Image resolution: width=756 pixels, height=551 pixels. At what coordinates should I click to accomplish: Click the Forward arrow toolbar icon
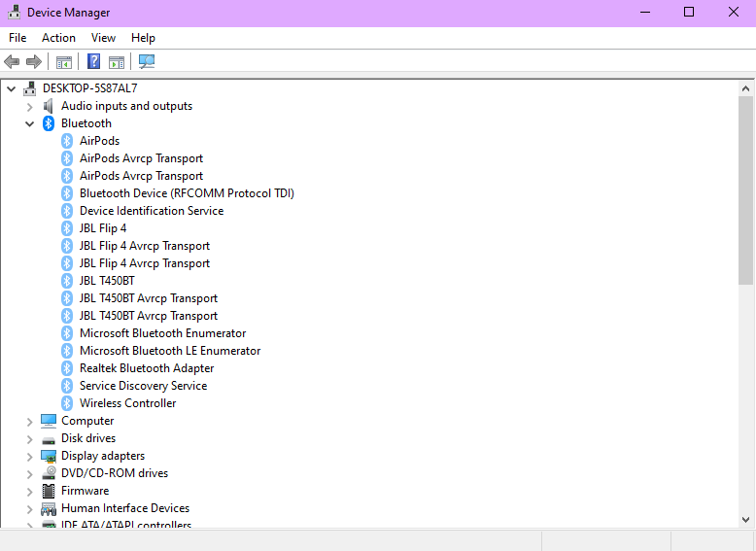pyautogui.click(x=34, y=61)
